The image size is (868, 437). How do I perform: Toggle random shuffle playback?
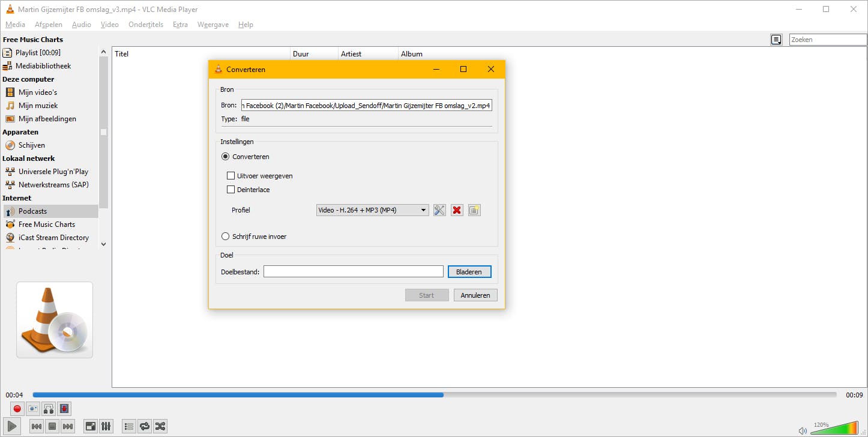[160, 426]
